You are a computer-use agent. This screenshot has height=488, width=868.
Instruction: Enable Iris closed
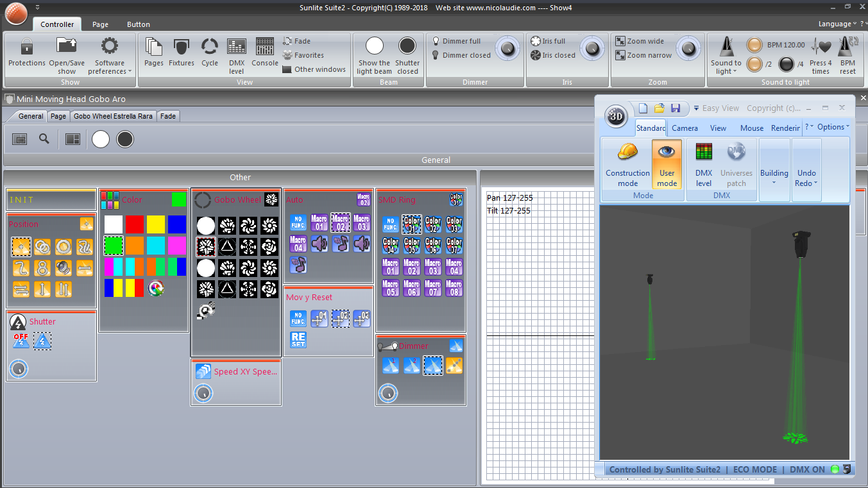553,55
